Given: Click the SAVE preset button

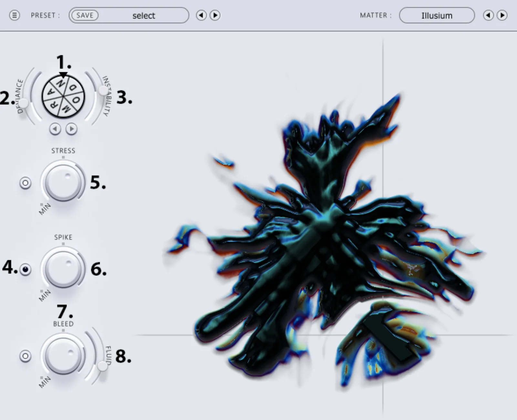Looking at the screenshot, I should [x=85, y=15].
